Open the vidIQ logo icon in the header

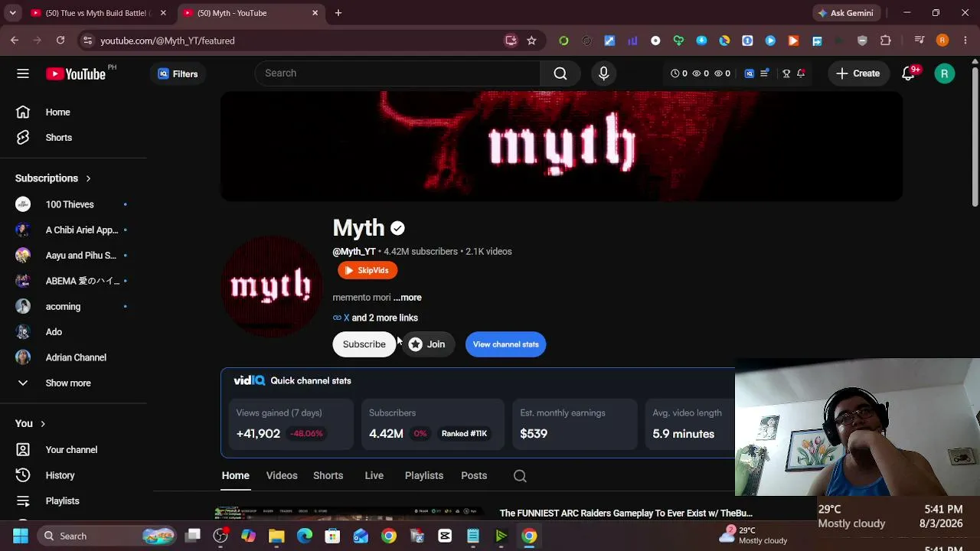tap(750, 73)
